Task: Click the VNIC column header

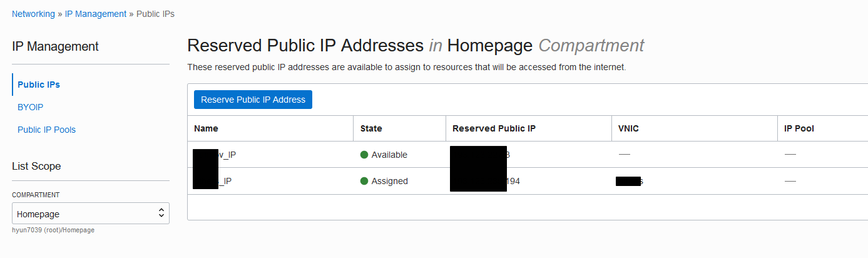Action: tap(628, 128)
